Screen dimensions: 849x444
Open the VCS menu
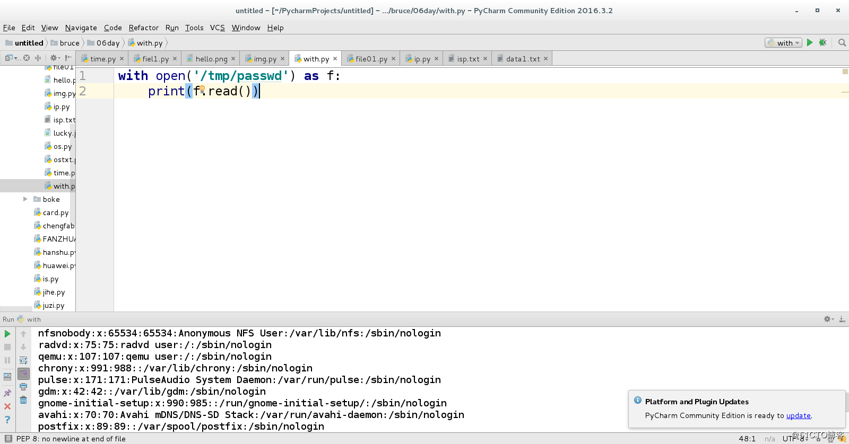[x=217, y=28]
